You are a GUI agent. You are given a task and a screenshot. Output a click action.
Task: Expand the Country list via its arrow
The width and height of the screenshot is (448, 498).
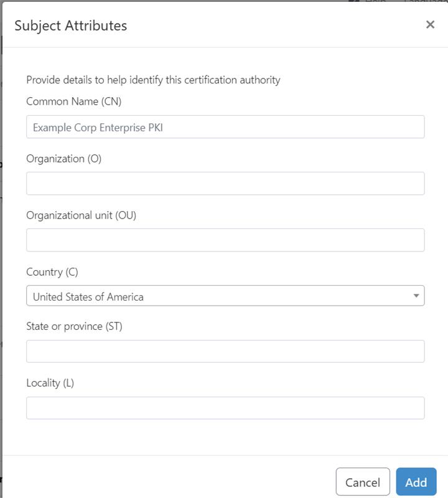point(416,296)
